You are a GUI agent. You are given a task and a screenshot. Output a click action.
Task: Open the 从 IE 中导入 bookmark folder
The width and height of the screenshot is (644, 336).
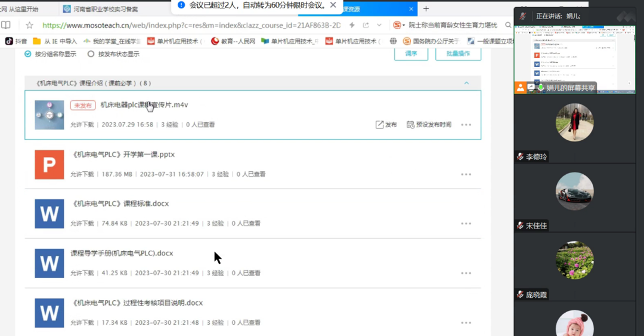click(55, 41)
